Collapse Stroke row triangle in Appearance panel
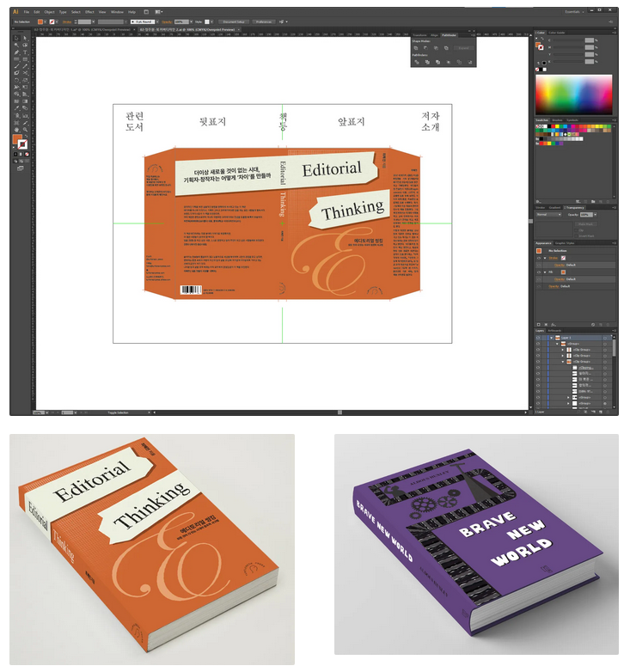 coord(545,258)
